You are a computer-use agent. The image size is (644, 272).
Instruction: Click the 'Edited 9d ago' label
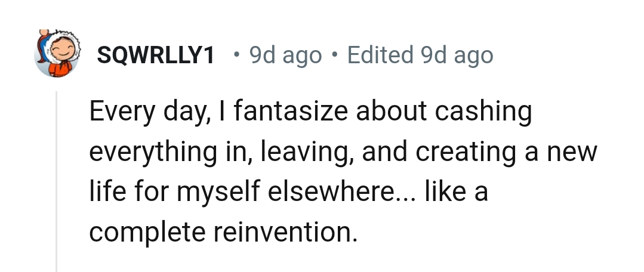coord(420,55)
